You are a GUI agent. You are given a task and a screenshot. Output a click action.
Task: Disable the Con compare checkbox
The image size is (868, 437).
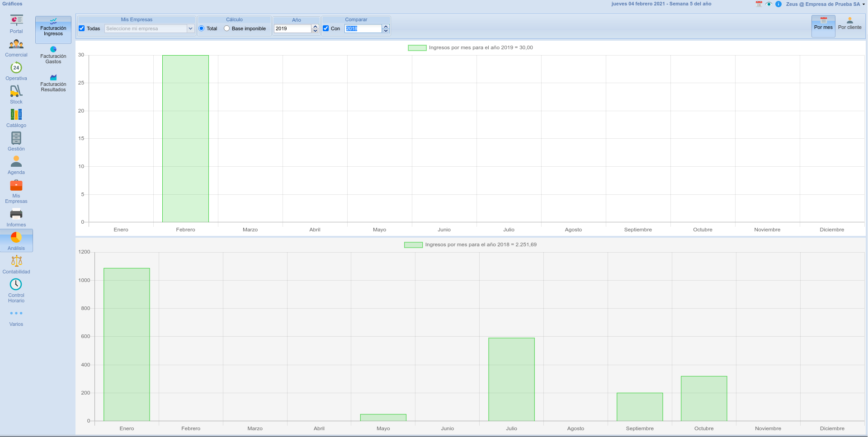(326, 28)
